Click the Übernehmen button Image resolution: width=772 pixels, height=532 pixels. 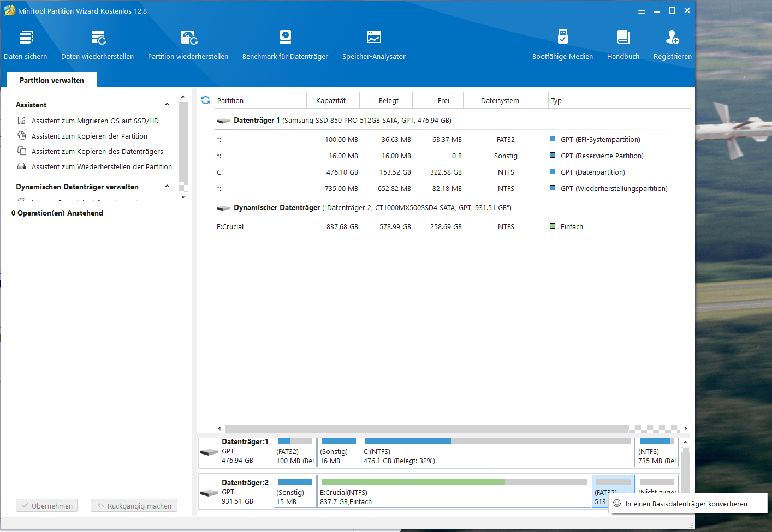pyautogui.click(x=47, y=506)
